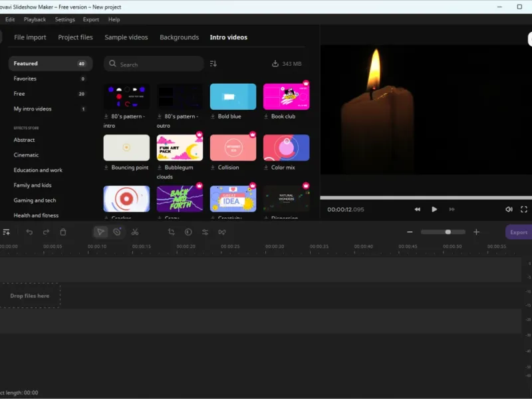This screenshot has height=399, width=532.
Task: Open the Playback menu
Action: point(35,19)
